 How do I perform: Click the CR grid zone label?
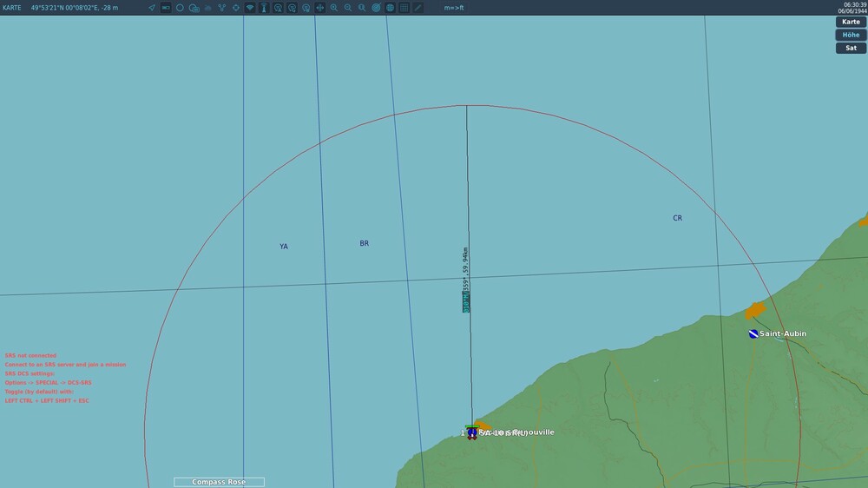coord(678,218)
